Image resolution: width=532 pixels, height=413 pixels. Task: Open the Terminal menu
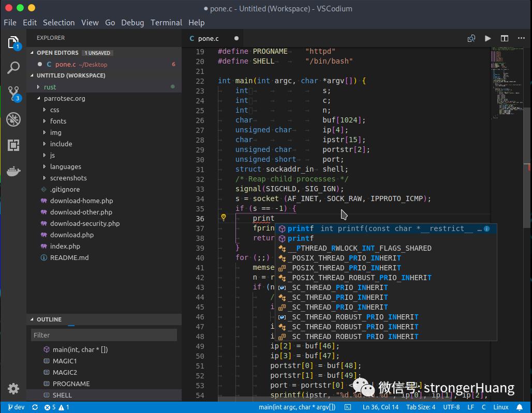pyautogui.click(x=166, y=23)
